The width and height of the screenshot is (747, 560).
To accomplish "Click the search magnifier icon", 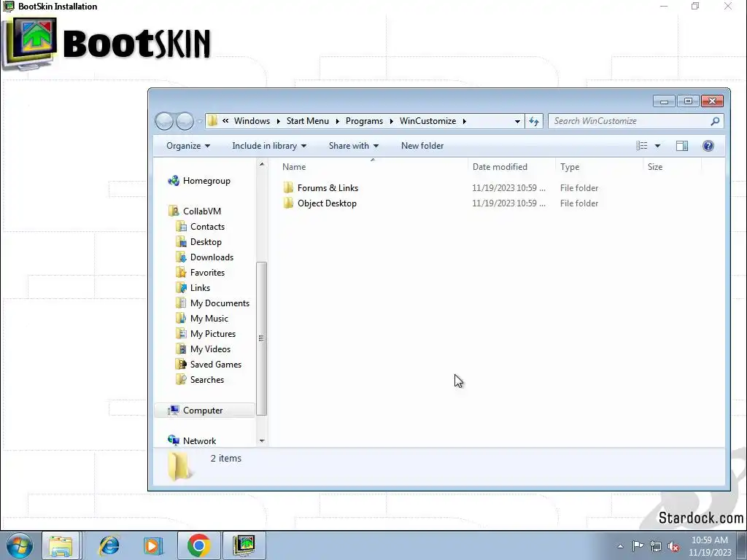I will pos(715,121).
